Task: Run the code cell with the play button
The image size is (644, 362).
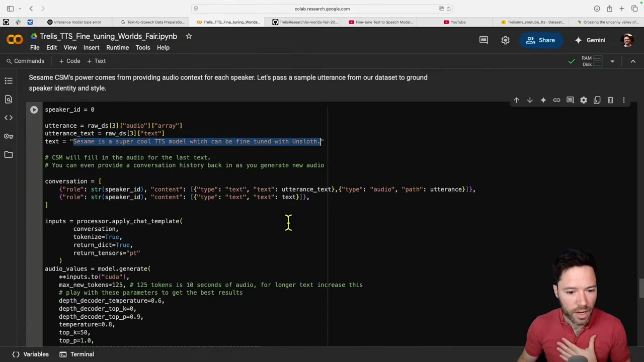Action: click(x=34, y=110)
